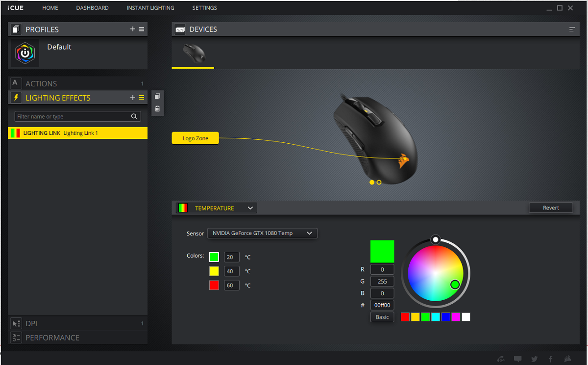
Task: Choose the cyan preset swatch
Action: coord(436,317)
